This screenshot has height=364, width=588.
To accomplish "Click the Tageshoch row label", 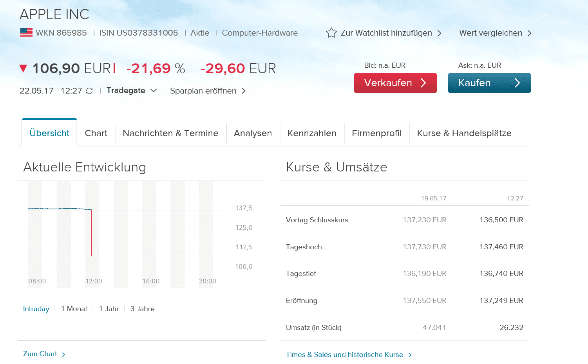I will pos(304,247).
